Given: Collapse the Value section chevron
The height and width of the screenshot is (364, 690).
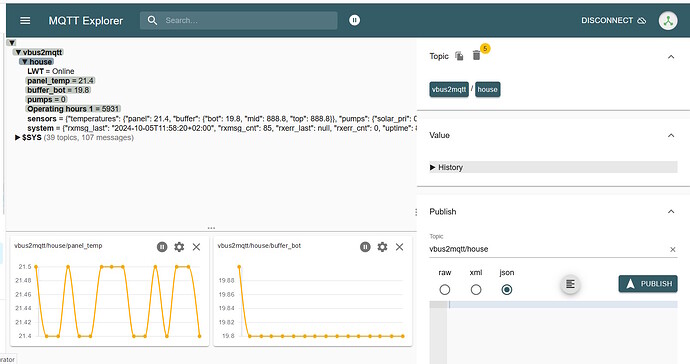Looking at the screenshot, I should click(671, 136).
